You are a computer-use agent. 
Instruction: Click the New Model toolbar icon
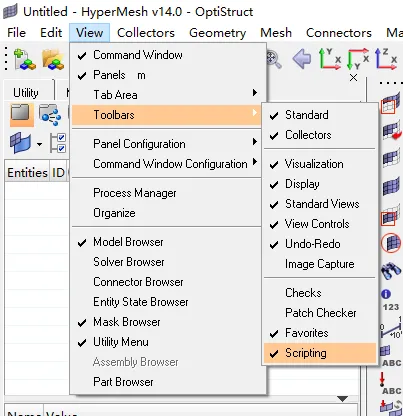pos(25,59)
